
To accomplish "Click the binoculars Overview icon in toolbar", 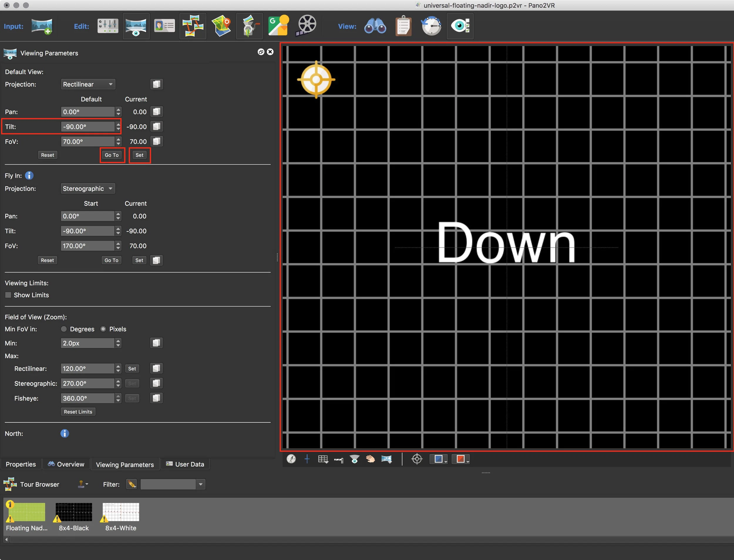I will pos(375,26).
